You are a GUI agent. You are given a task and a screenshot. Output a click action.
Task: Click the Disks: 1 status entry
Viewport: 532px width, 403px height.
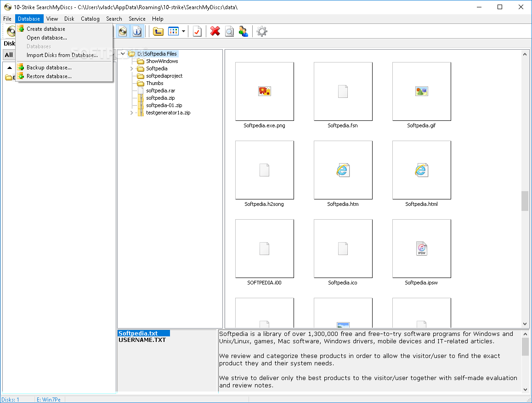pos(11,400)
